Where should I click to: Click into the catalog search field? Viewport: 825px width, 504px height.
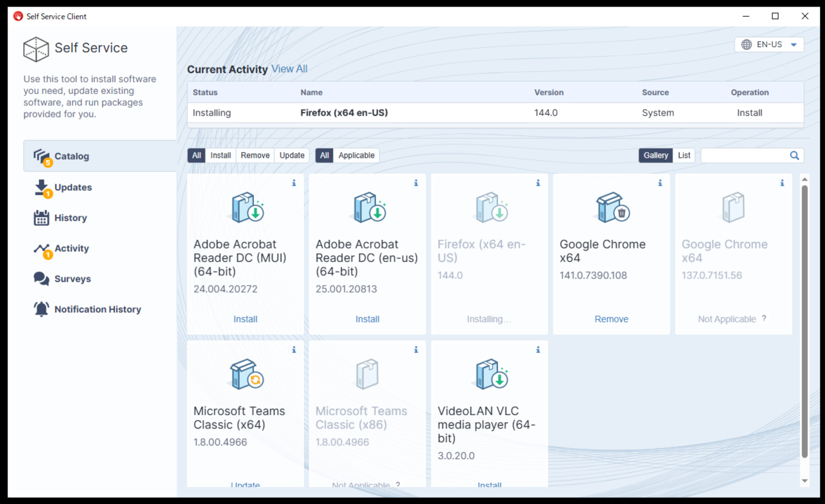744,156
